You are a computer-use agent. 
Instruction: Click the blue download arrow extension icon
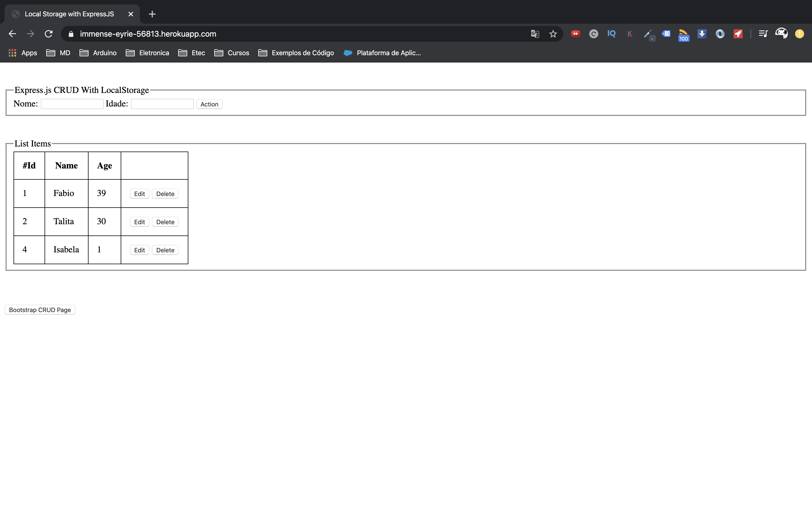(x=701, y=34)
